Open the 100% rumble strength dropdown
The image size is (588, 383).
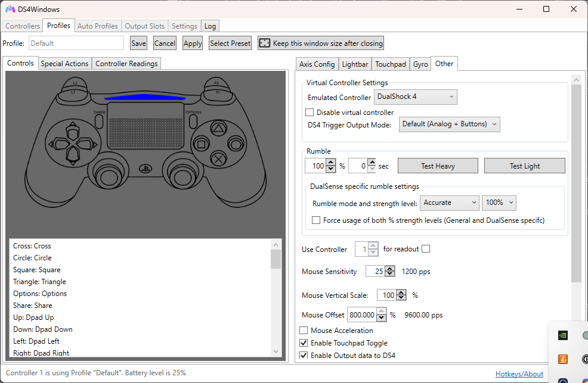click(499, 203)
